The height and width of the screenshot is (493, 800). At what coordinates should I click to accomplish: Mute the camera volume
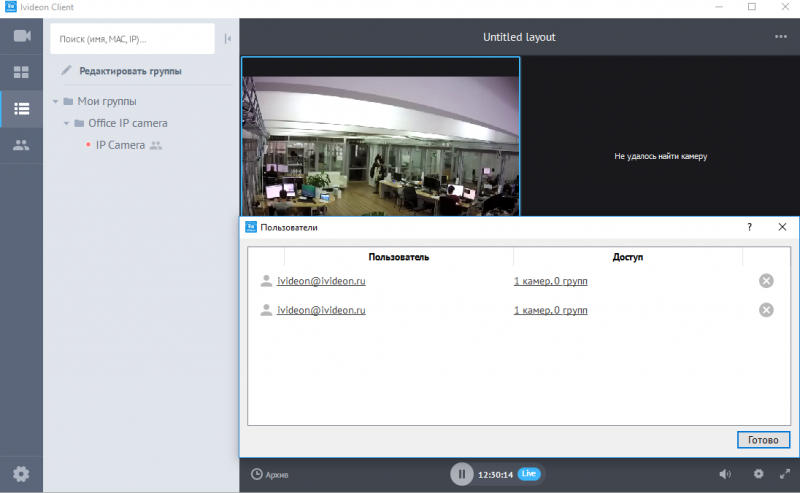pos(724,474)
